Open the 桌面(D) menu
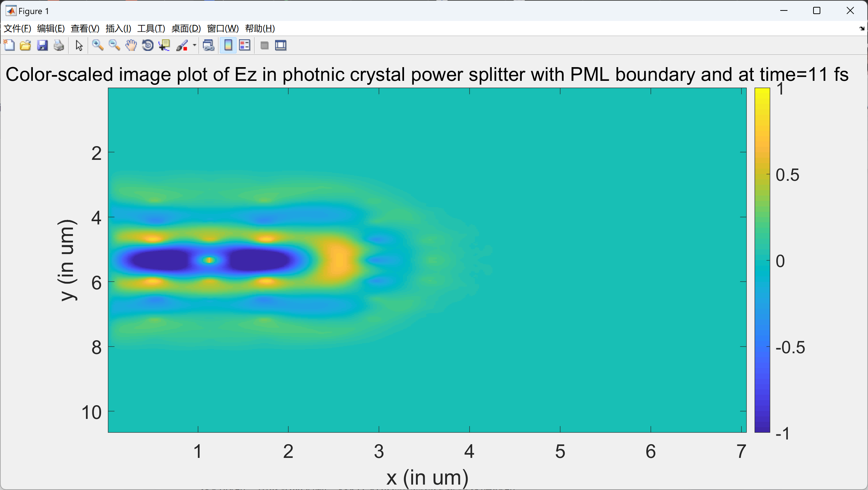 pyautogui.click(x=186, y=28)
